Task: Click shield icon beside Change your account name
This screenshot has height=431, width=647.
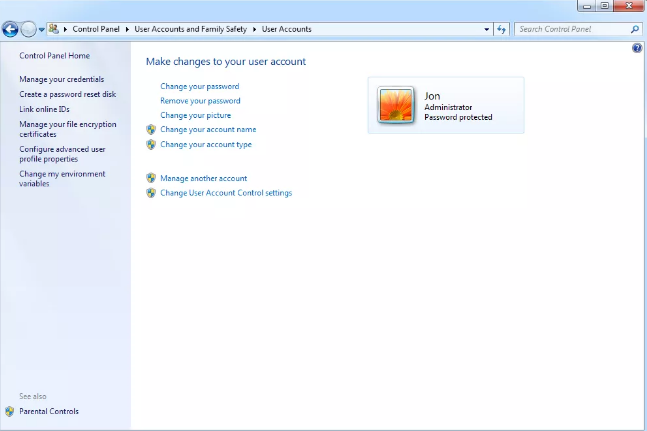Action: 151,130
